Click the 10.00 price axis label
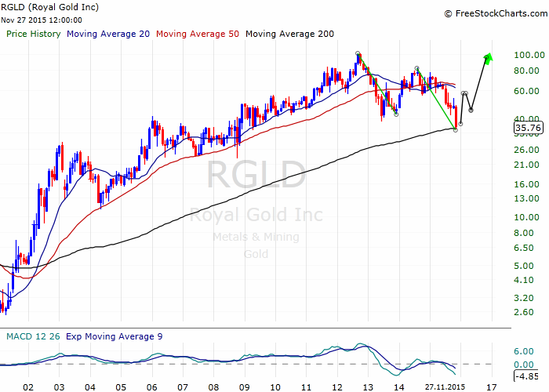This screenshot has width=549, height=392. click(526, 217)
